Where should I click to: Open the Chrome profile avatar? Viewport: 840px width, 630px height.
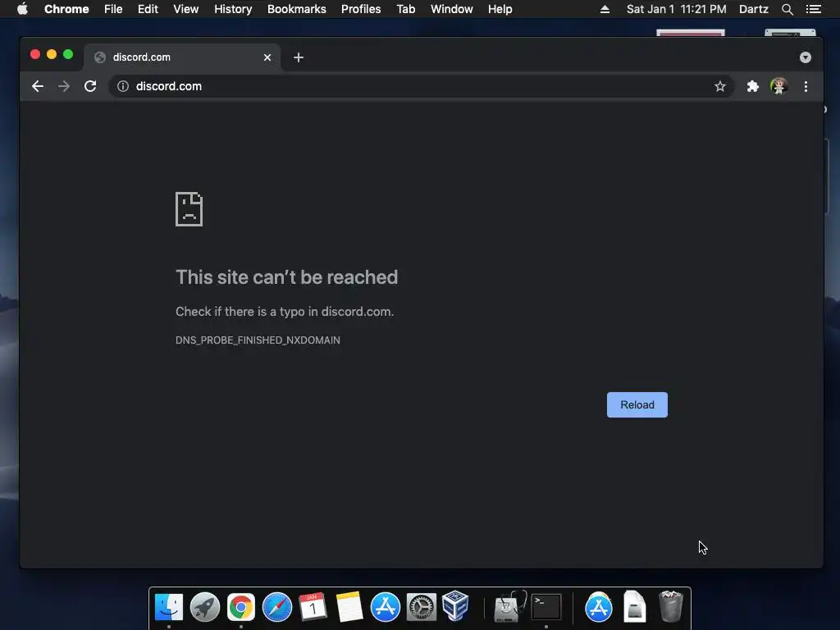[779, 86]
